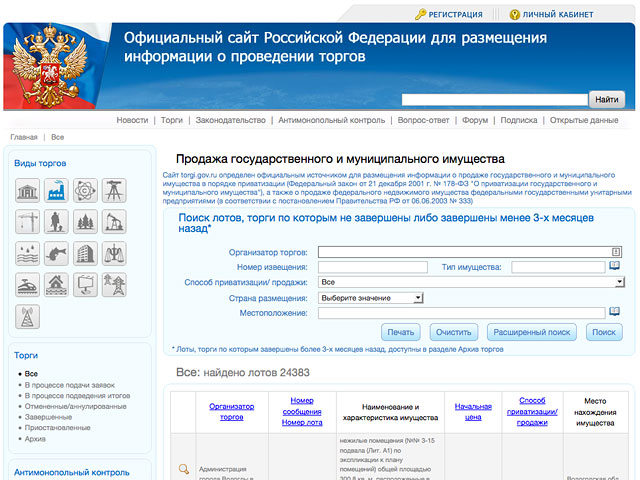The height and width of the screenshot is (480, 640).
Task: Click the Расширенный поиск button
Action: 531,332
